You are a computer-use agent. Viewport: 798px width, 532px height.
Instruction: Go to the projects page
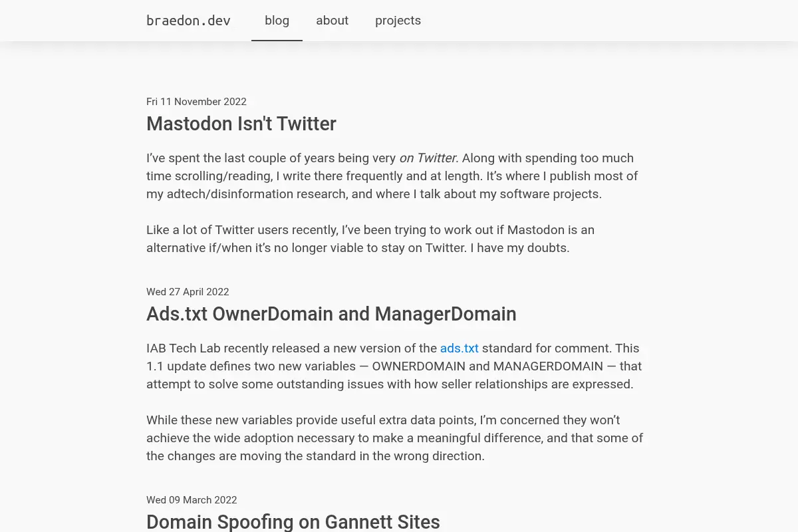coord(398,21)
